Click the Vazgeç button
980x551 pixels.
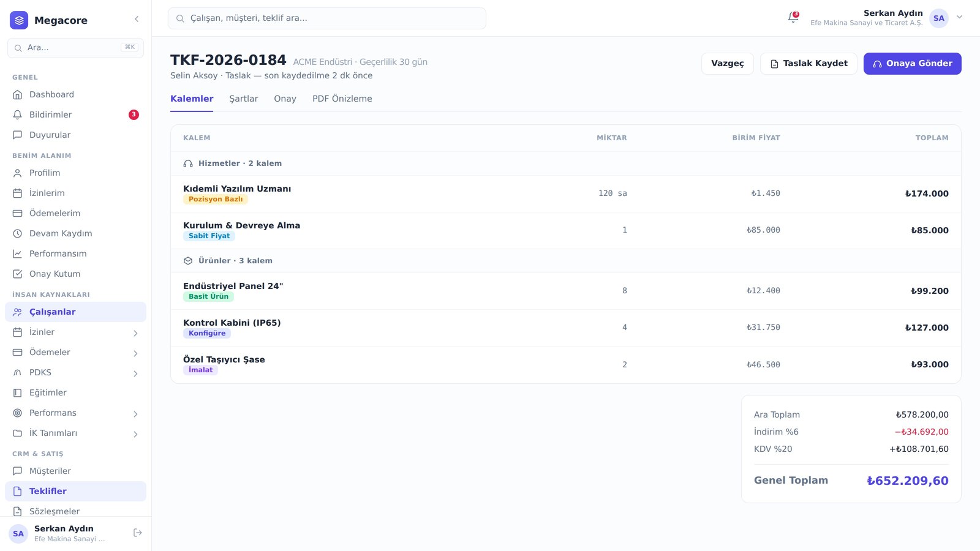pyautogui.click(x=727, y=64)
